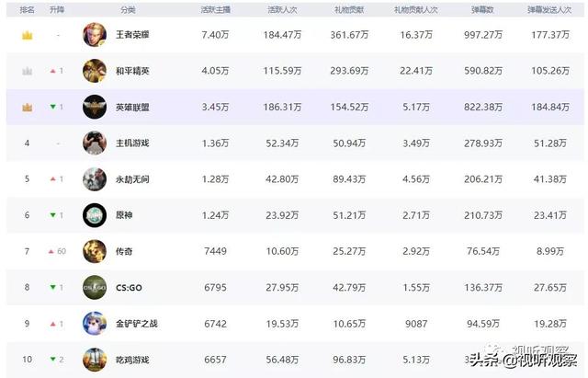Click the 和平精英 game avatar icon
This screenshot has height=378, width=588.
94,71
